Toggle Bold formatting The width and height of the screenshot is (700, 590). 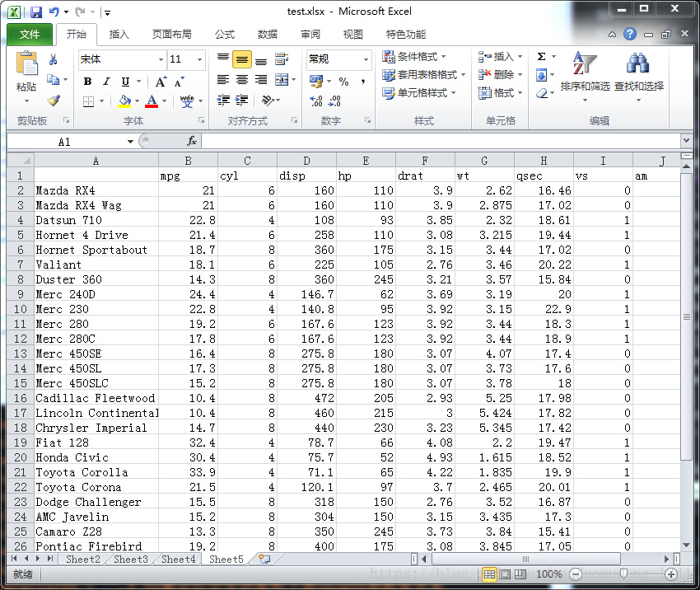(x=88, y=82)
